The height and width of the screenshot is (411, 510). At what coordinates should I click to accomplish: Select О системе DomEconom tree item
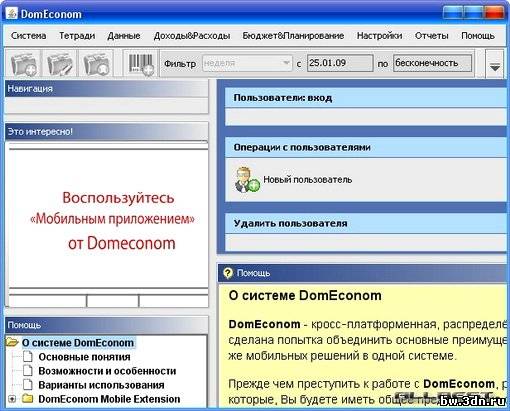pyautogui.click(x=78, y=343)
